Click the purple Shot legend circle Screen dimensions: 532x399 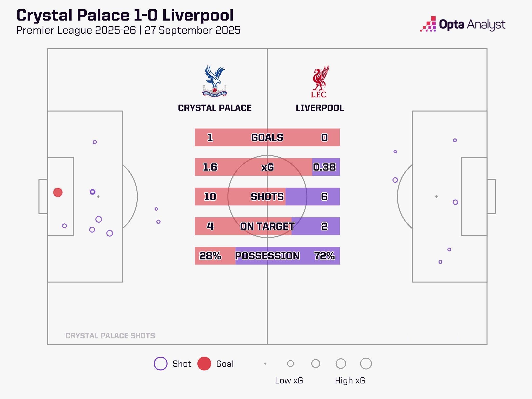click(161, 363)
